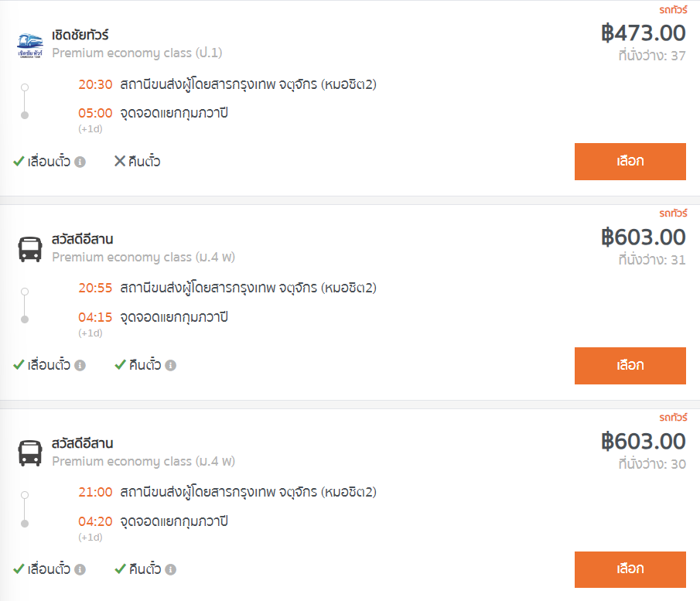Select the 20:55 departure with เลือก button

coord(630,366)
